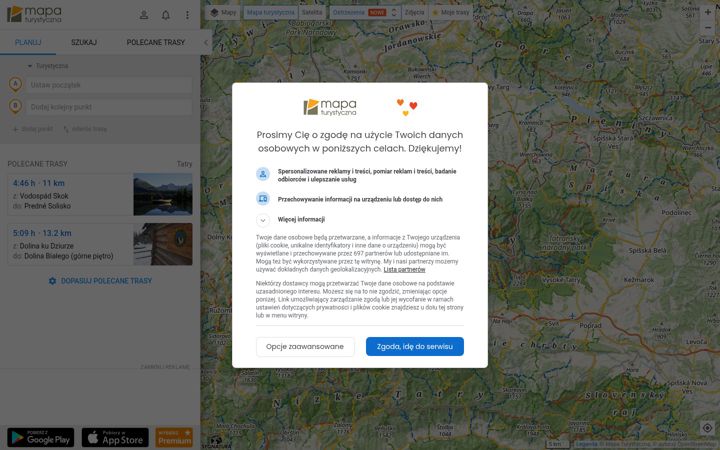This screenshot has height=450, width=720.
Task: Open the Ostrzeżenia up-down arrows selector
Action: [394, 12]
